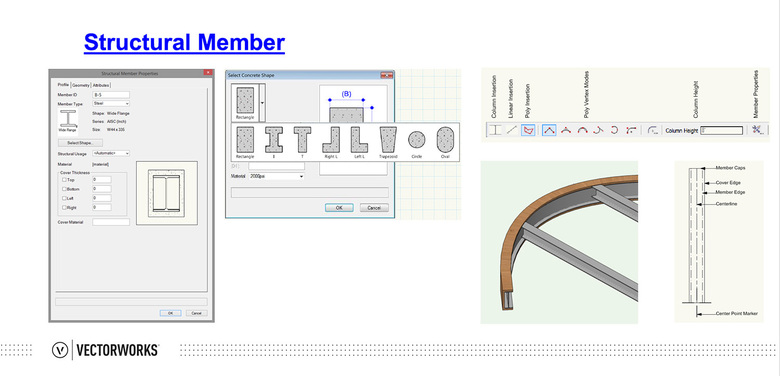The height and width of the screenshot is (376, 780).
Task: Open the Member Type dropdown
Action: click(111, 103)
